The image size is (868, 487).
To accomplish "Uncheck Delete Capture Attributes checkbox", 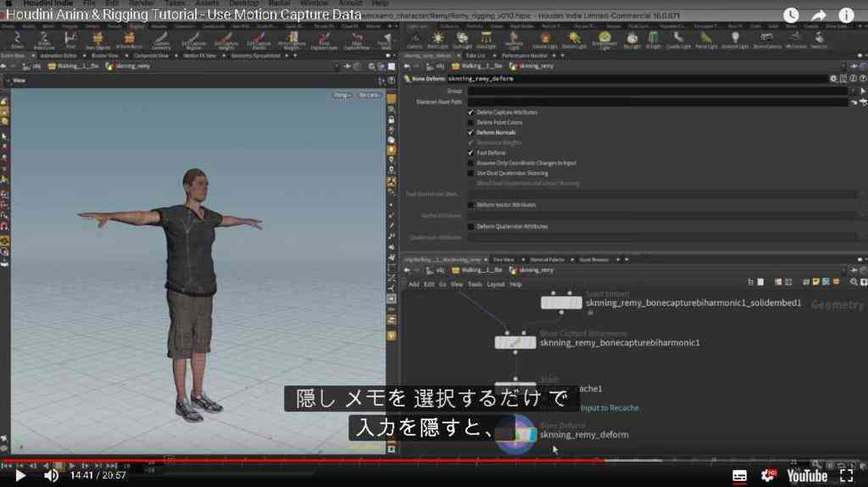I will coord(470,113).
